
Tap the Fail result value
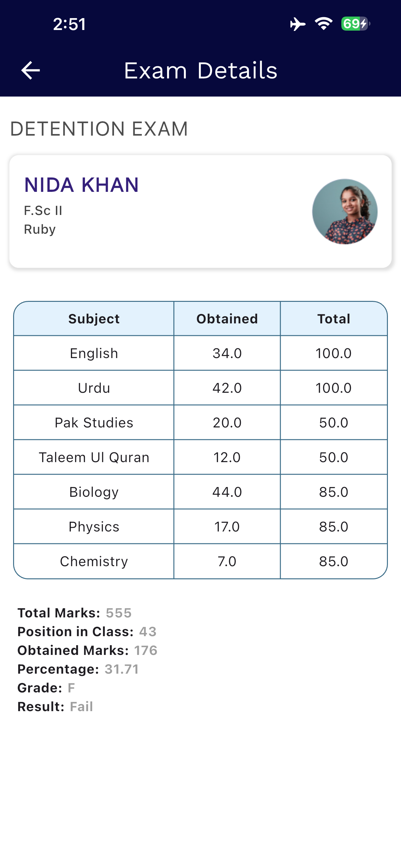click(x=81, y=706)
